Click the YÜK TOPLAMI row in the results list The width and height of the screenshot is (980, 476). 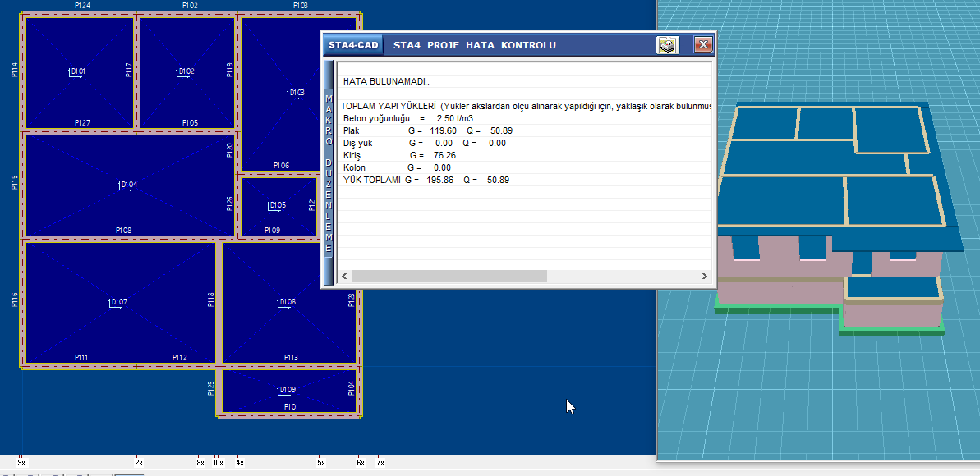coord(427,180)
